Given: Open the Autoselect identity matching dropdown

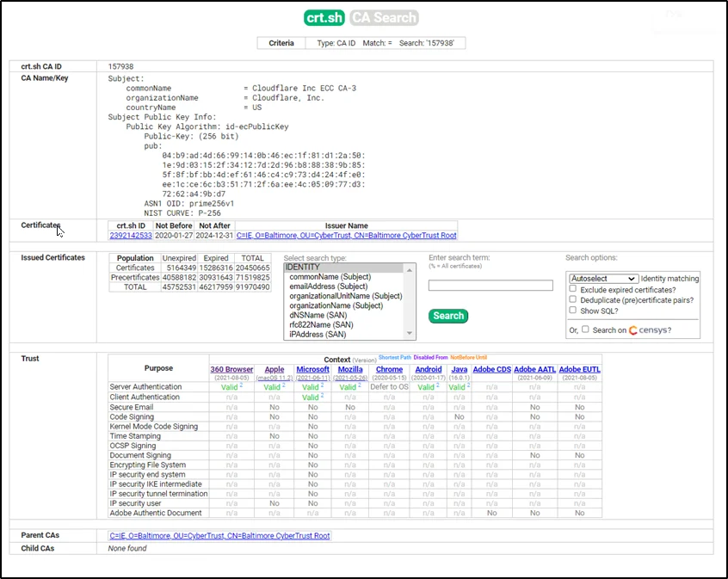Looking at the screenshot, I should tap(603, 279).
